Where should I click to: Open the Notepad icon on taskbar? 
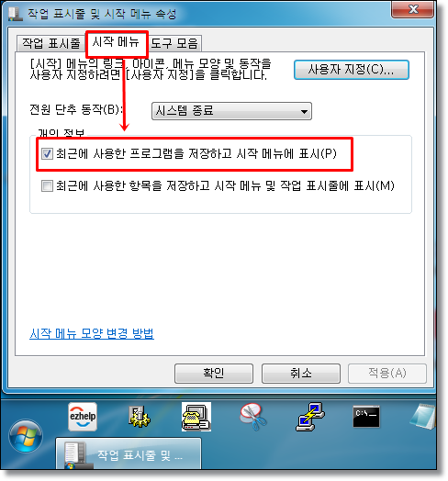pyautogui.click(x=423, y=417)
